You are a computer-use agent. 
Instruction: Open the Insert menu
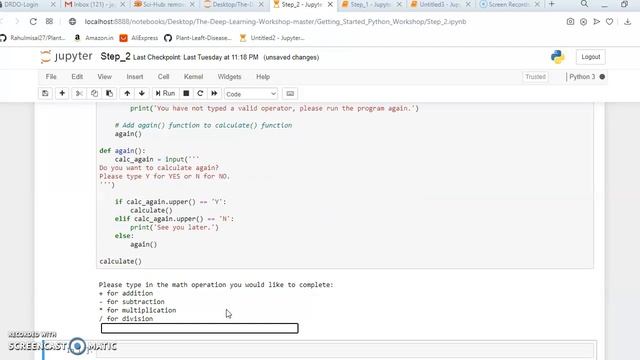135,77
